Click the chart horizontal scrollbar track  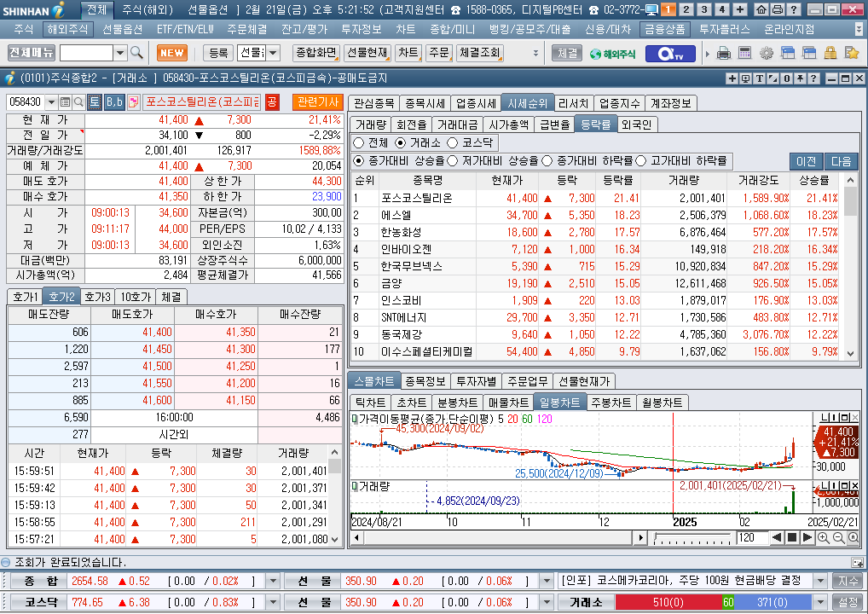coord(498,537)
